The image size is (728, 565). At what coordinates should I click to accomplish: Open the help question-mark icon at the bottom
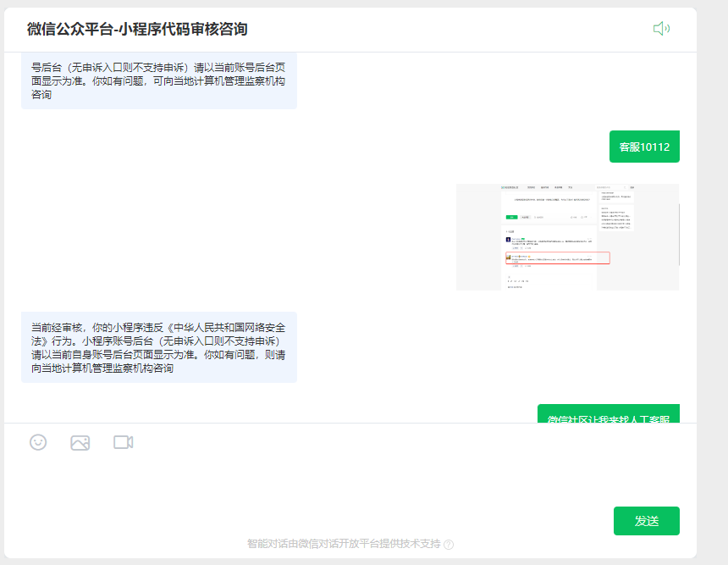(x=449, y=545)
